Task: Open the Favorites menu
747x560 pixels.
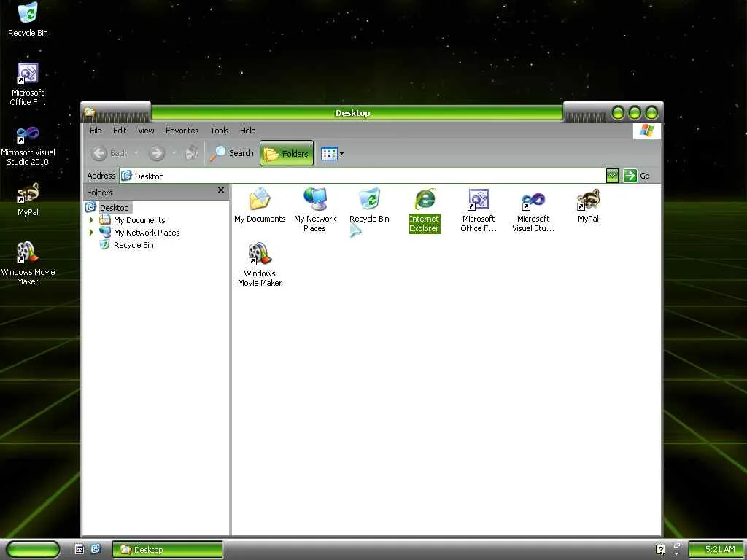Action: tap(182, 130)
